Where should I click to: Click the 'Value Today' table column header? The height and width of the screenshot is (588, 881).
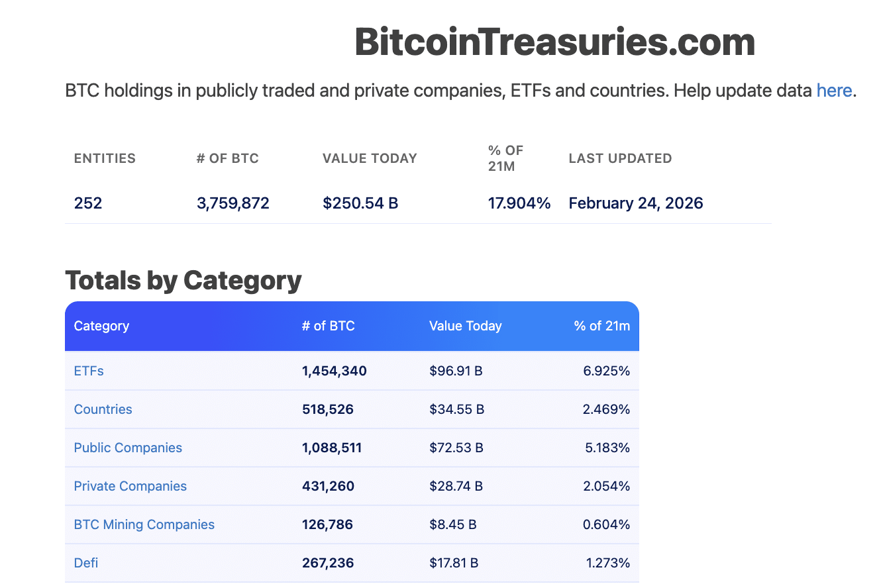[465, 326]
